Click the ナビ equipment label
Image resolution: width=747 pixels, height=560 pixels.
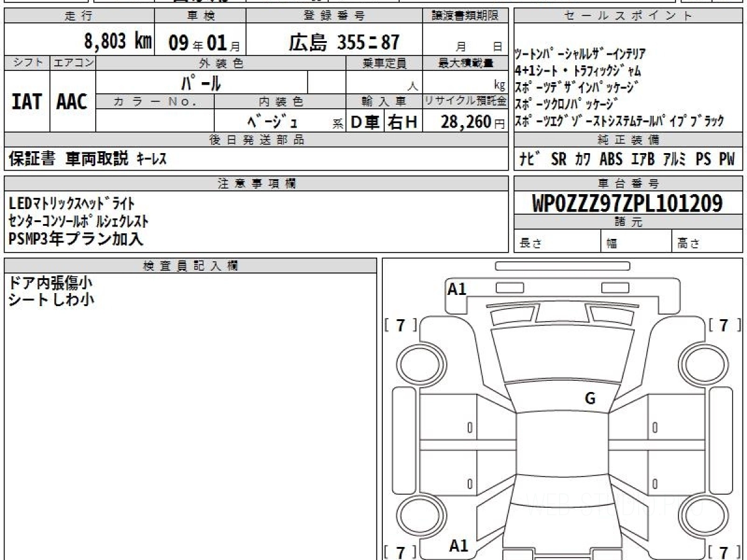pyautogui.click(x=529, y=159)
